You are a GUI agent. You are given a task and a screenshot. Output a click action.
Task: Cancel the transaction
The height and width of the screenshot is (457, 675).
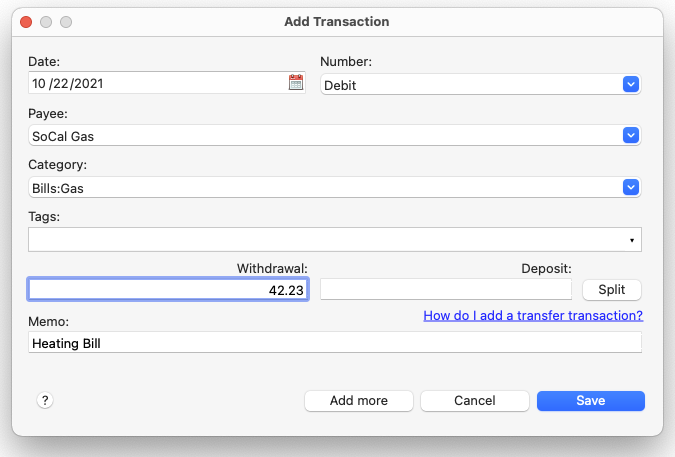[474, 401]
